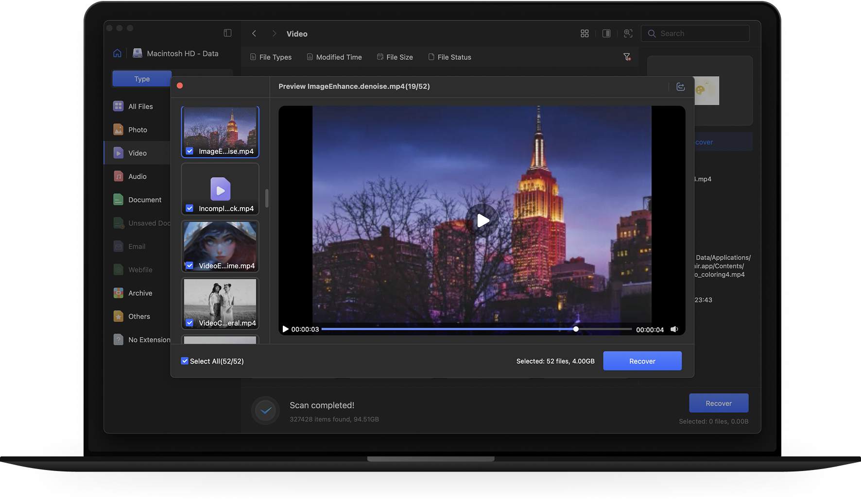Uncheck the VideoC...eral.mp4 checkbox

(x=189, y=323)
